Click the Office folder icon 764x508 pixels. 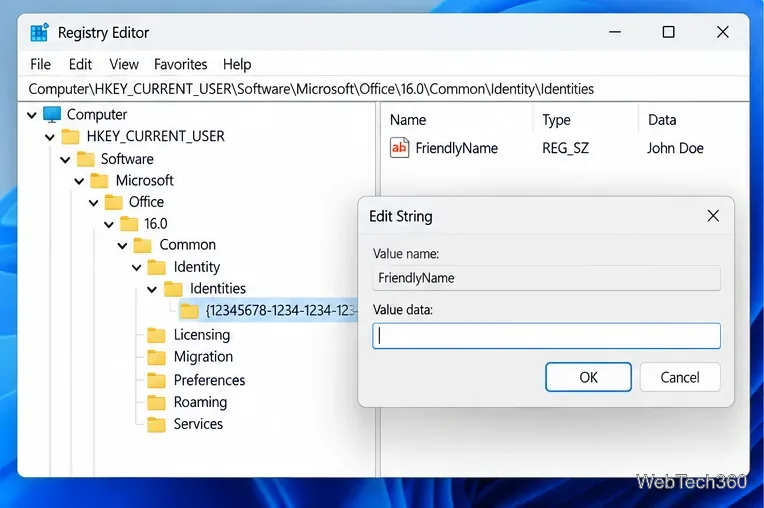114,202
